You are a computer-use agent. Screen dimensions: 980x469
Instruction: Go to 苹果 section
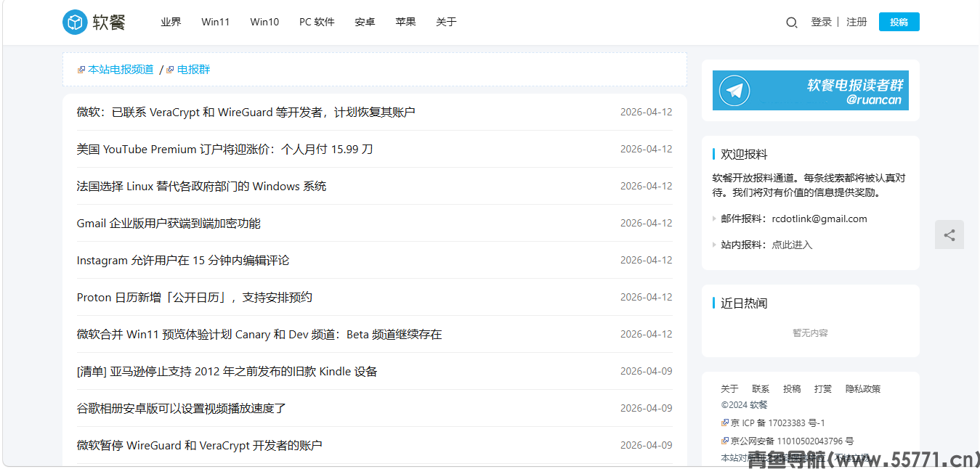click(x=405, y=22)
